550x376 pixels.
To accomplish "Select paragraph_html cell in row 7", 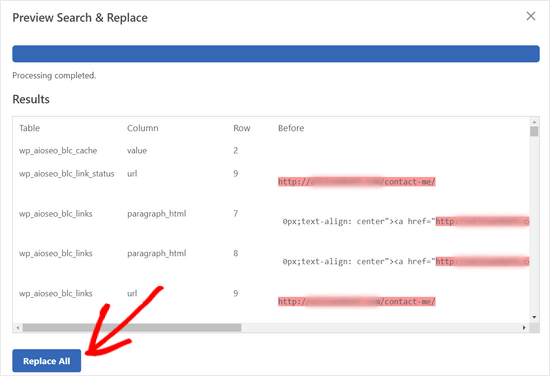I will pyautogui.click(x=156, y=214).
